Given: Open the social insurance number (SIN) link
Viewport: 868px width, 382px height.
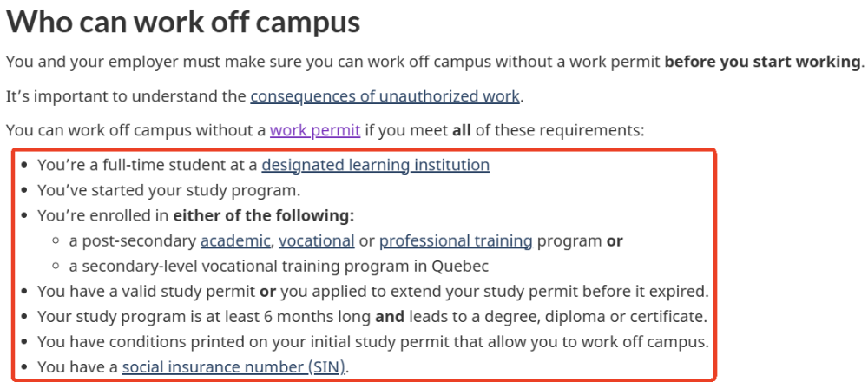Looking at the screenshot, I should [233, 367].
